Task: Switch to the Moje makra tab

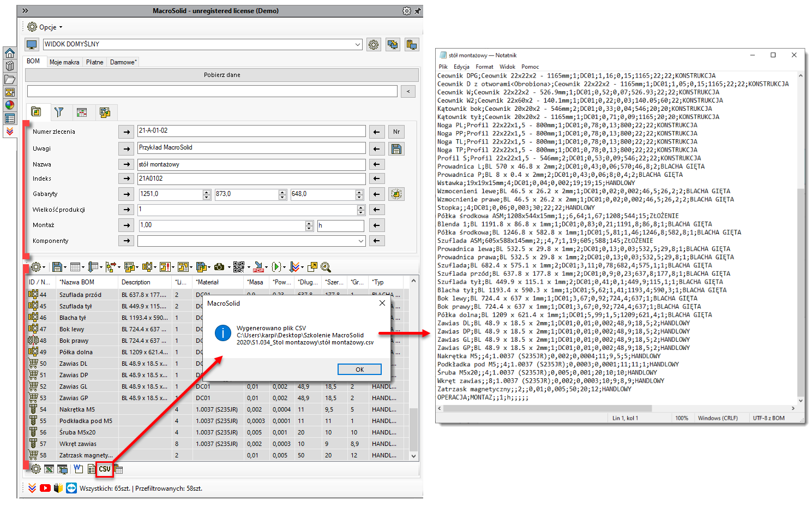Action: pos(64,62)
